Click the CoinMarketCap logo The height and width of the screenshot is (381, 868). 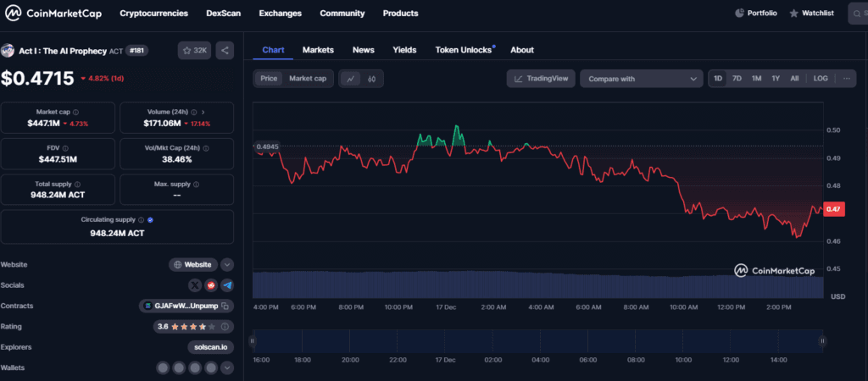[x=53, y=13]
